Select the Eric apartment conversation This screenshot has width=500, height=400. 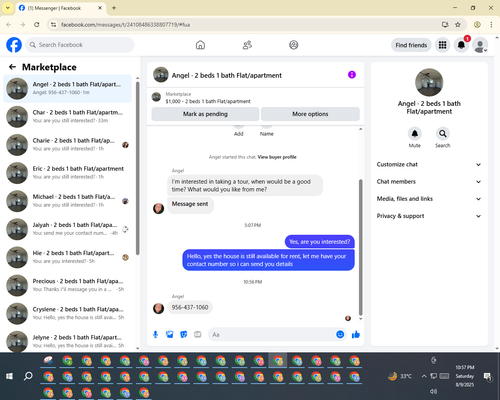pyautogui.click(x=67, y=173)
